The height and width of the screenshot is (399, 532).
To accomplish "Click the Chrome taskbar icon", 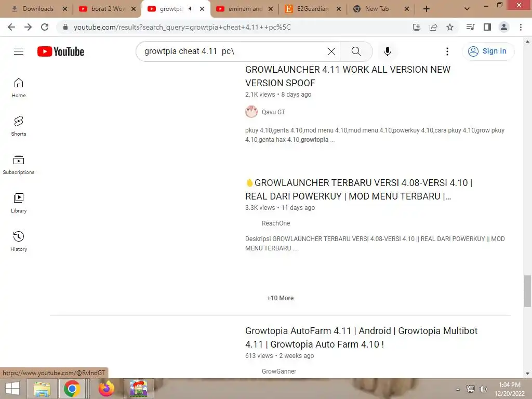I will tap(72, 389).
